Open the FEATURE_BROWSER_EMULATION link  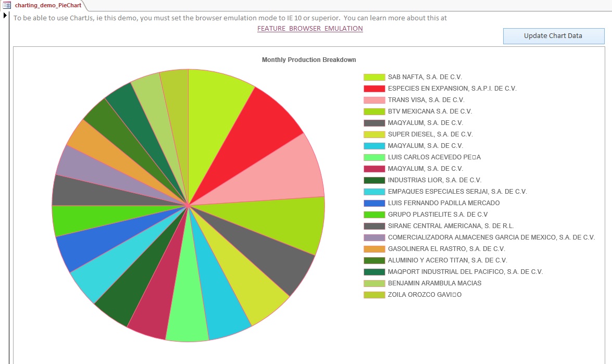pos(310,29)
